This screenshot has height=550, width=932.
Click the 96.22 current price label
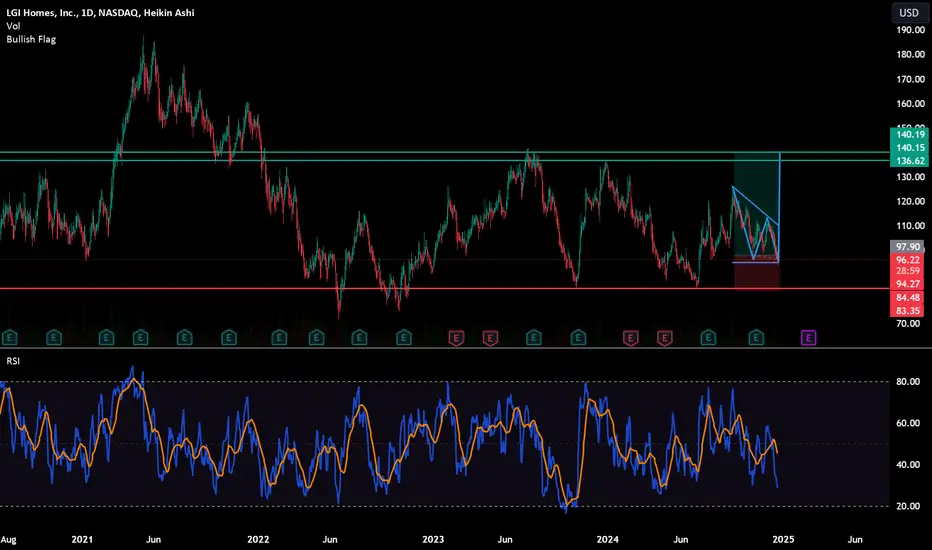908,260
